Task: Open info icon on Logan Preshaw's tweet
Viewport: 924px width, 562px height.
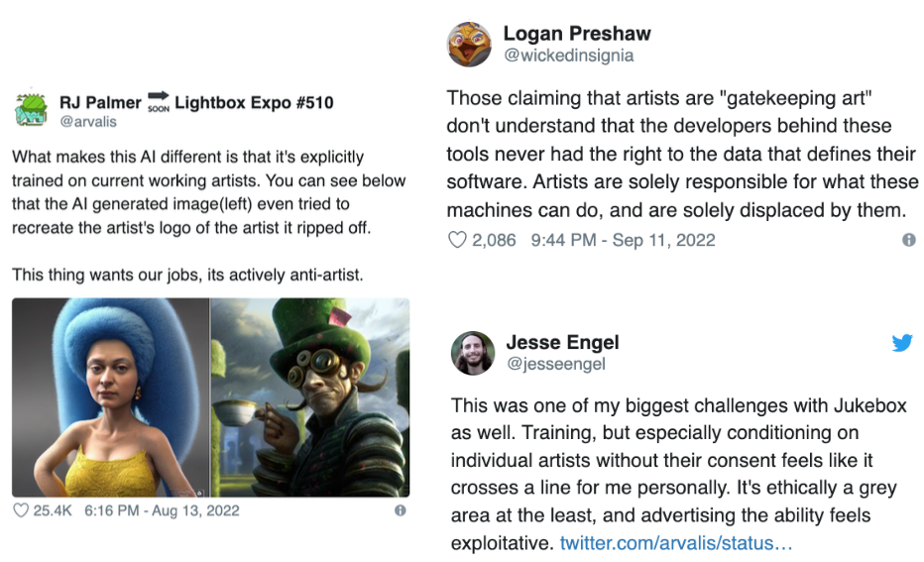Action: click(x=908, y=240)
